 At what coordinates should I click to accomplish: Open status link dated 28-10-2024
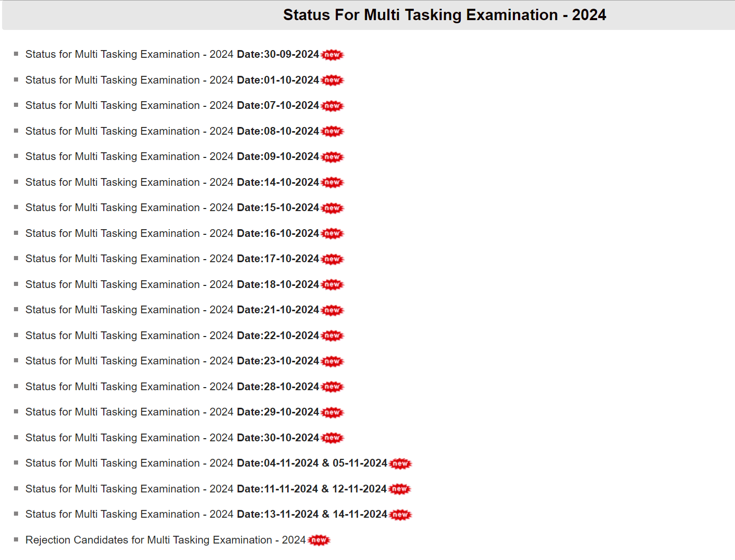click(x=172, y=387)
